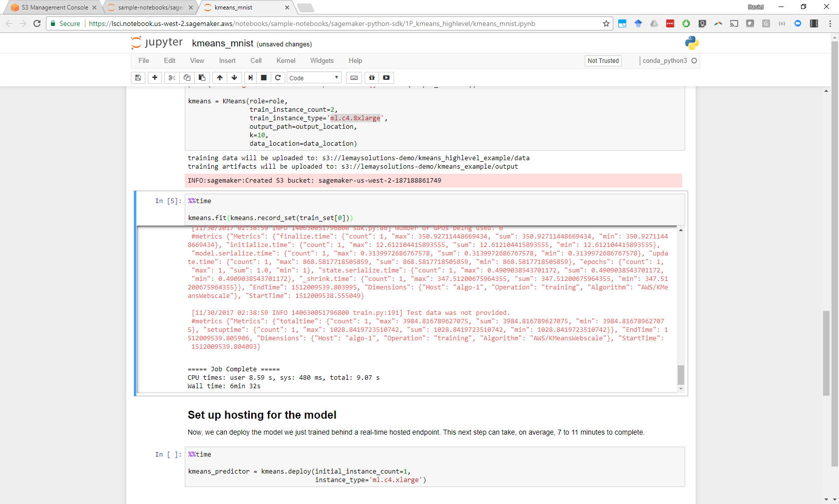Click the 'Set up hosting for the model' heading
Viewport: 839px width, 504px height.
pyautogui.click(x=262, y=415)
